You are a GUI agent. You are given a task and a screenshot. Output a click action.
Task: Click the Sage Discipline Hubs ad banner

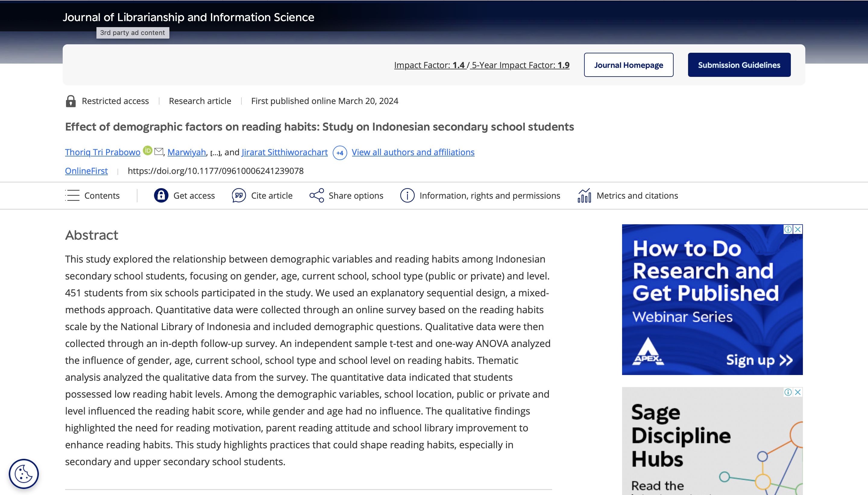click(712, 441)
